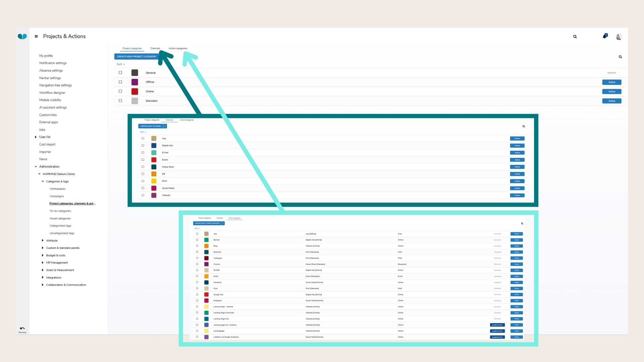Search within project categories list
644x362 pixels.
click(620, 57)
